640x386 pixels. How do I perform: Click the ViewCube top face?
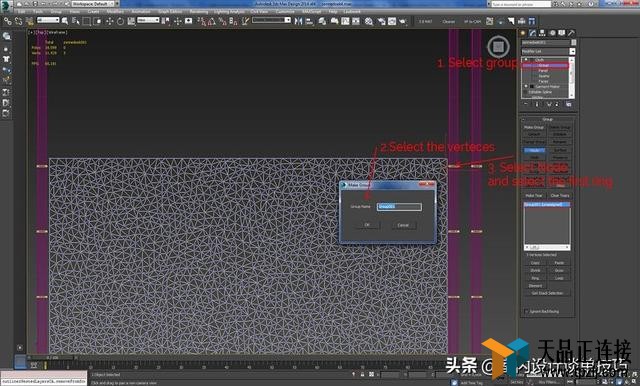pyautogui.click(x=498, y=47)
